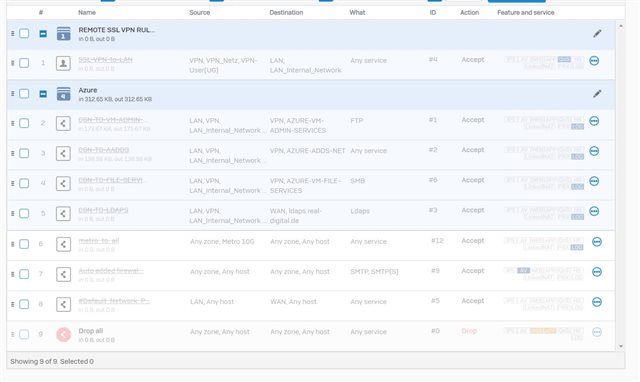Click the SMB service cell
Viewport: 640px width, 382px height.
coord(357,181)
